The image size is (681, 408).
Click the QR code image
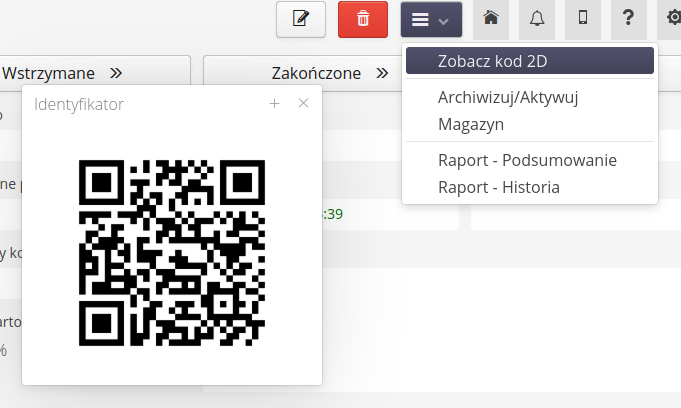click(x=172, y=251)
